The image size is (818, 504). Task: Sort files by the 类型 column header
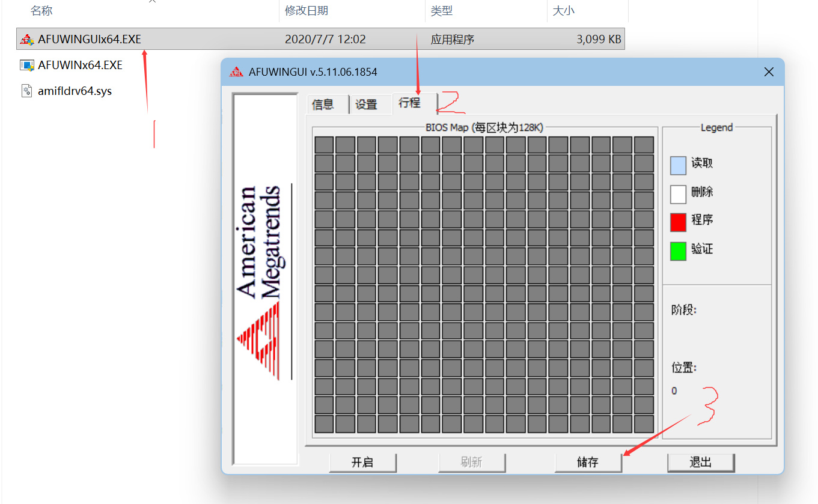[442, 11]
